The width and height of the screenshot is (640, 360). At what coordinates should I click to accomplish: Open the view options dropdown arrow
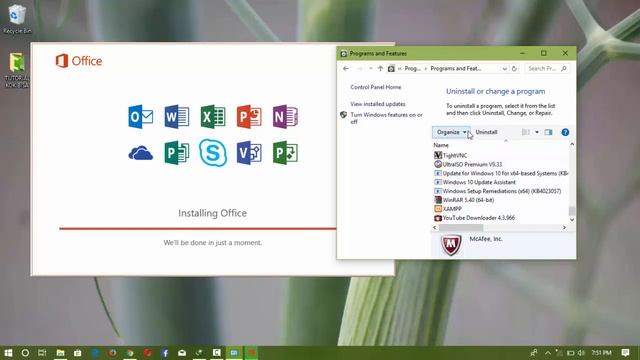coord(537,132)
